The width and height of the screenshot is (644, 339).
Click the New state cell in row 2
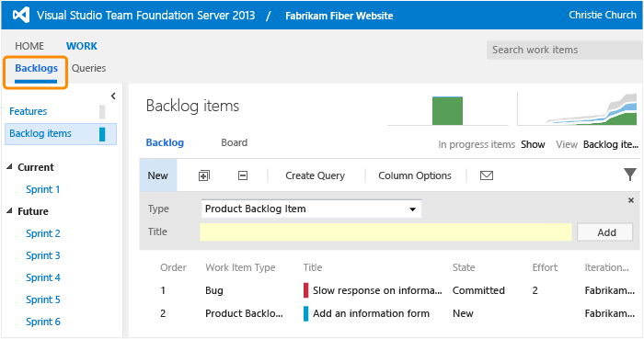463,313
